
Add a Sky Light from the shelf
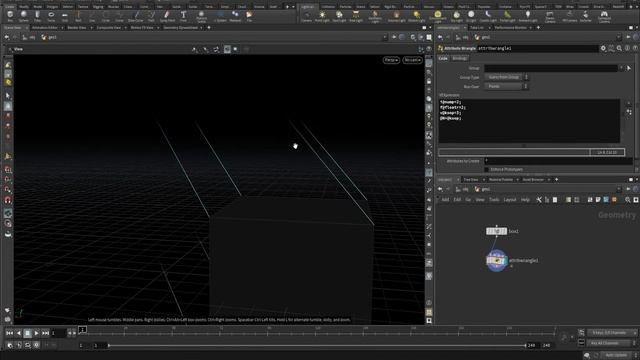(457, 16)
